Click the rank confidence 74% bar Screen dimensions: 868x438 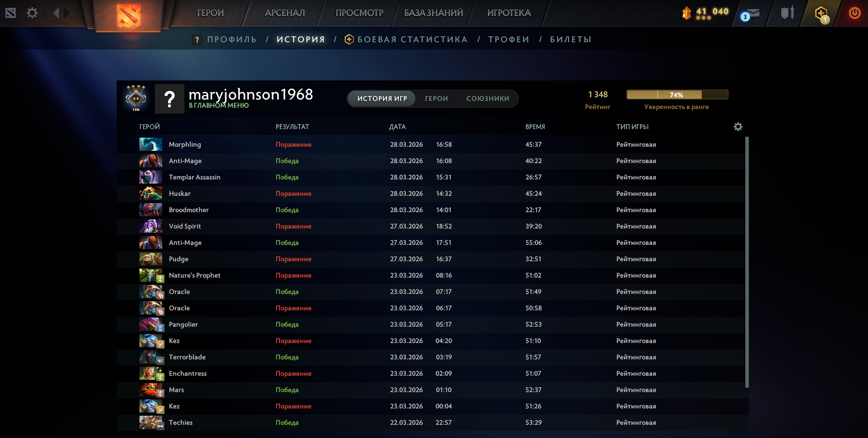coord(677,95)
